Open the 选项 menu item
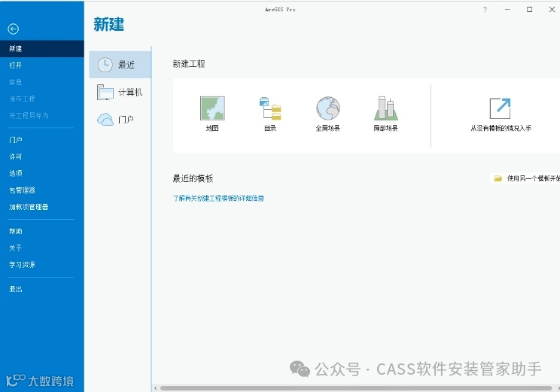Screen dimensions: 560x392 (x=42, y=174)
